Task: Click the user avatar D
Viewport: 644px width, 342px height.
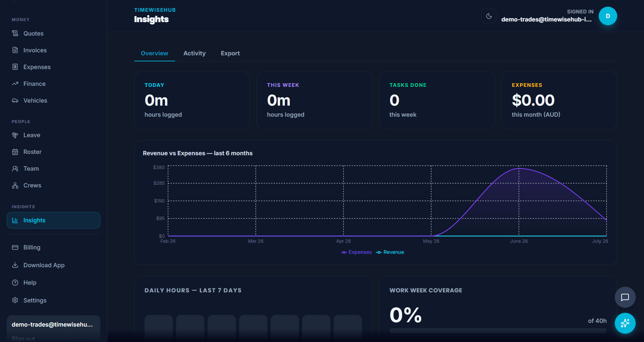Action: (x=608, y=16)
